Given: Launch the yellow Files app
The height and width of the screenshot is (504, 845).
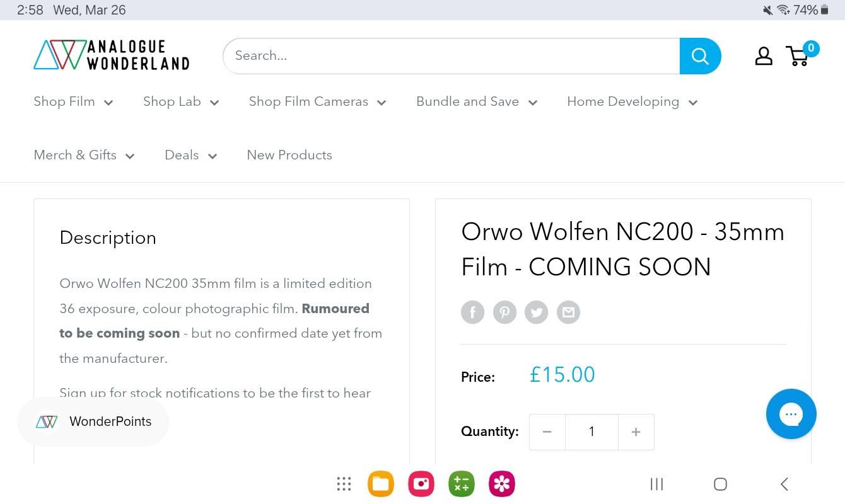Looking at the screenshot, I should click(381, 484).
